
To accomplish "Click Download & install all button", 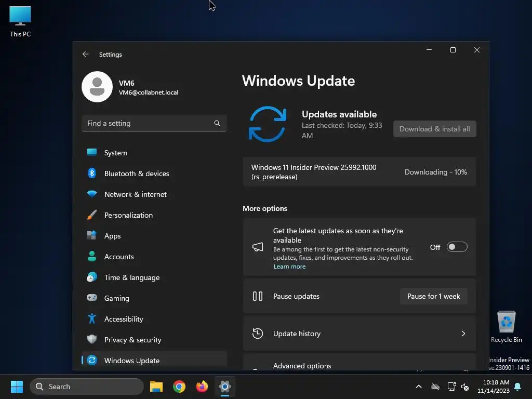I will click(435, 129).
